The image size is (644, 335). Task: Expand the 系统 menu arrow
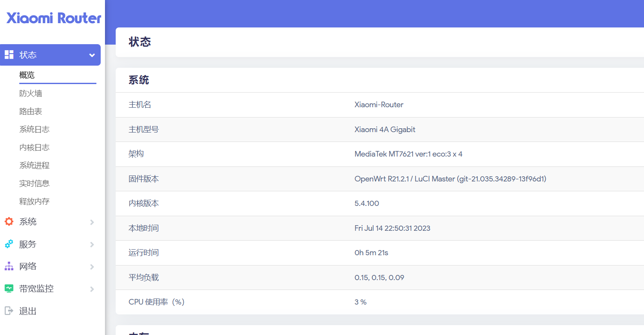point(92,222)
